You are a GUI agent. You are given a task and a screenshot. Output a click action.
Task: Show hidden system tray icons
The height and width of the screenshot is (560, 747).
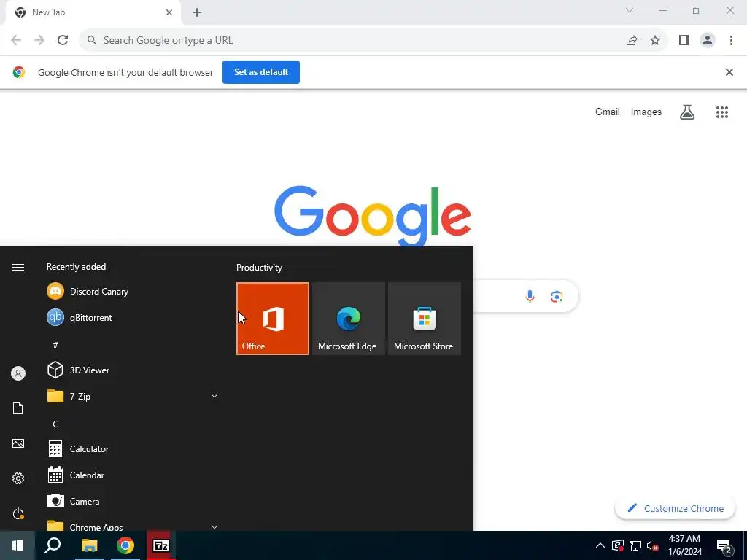click(x=600, y=545)
